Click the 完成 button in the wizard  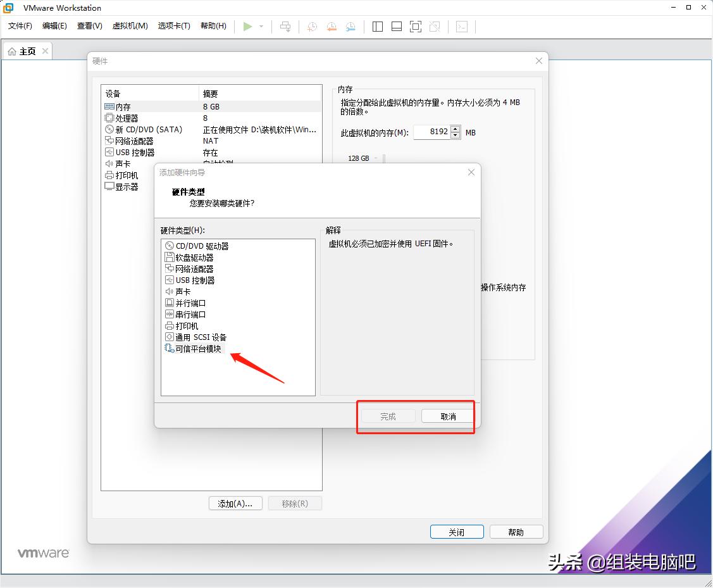click(x=387, y=416)
